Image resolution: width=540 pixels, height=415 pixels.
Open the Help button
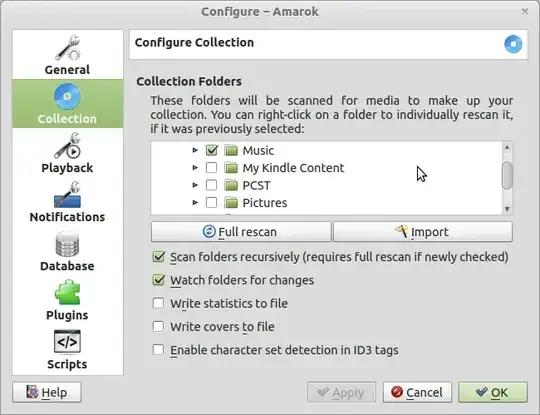(x=47, y=392)
